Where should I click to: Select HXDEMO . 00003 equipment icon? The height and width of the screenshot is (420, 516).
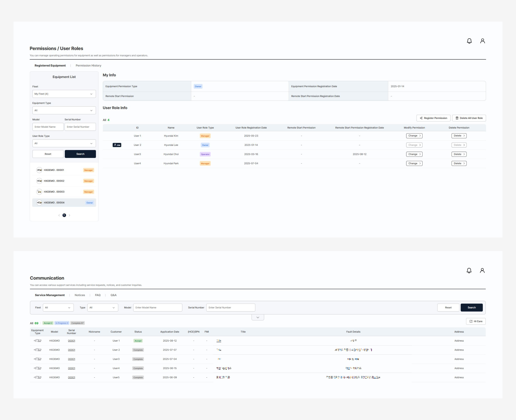39,192
